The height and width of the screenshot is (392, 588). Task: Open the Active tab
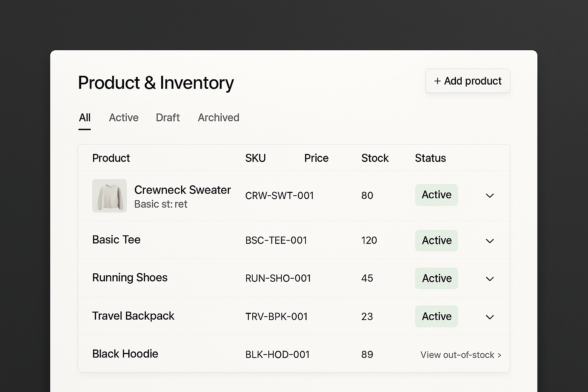coord(124,118)
